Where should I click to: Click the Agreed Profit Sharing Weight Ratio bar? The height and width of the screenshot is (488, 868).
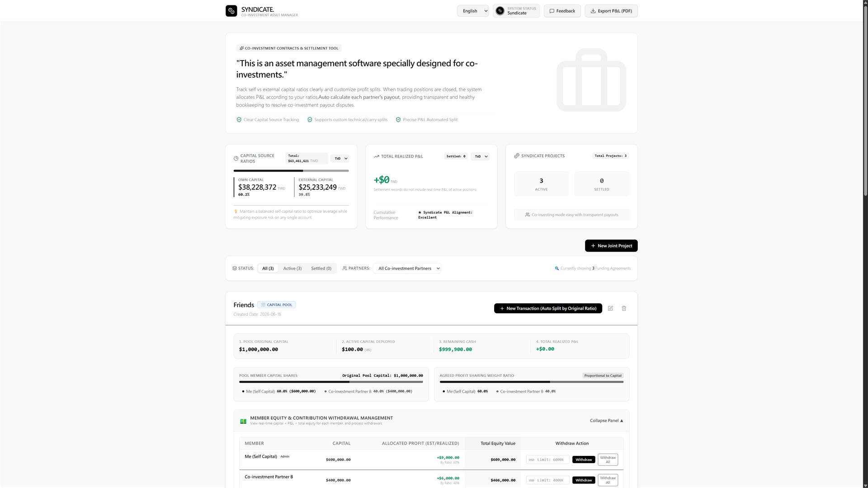pos(532,382)
